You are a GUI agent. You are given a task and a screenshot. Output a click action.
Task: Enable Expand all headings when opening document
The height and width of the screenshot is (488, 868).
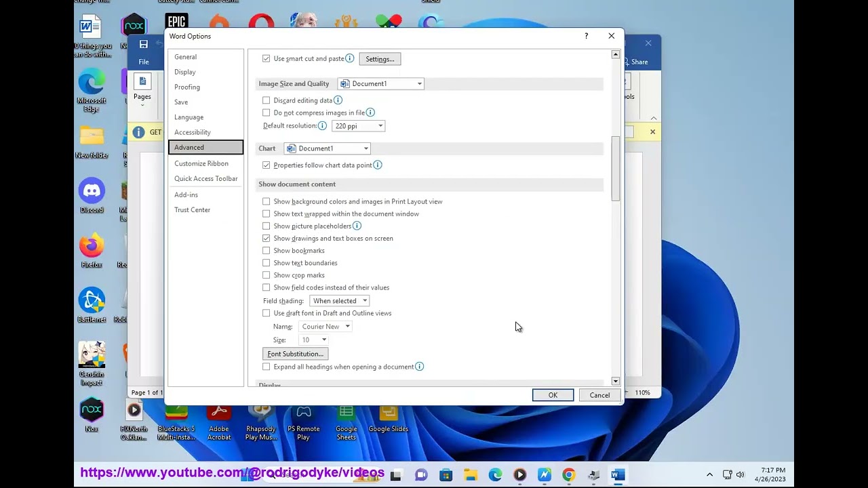tap(266, 367)
